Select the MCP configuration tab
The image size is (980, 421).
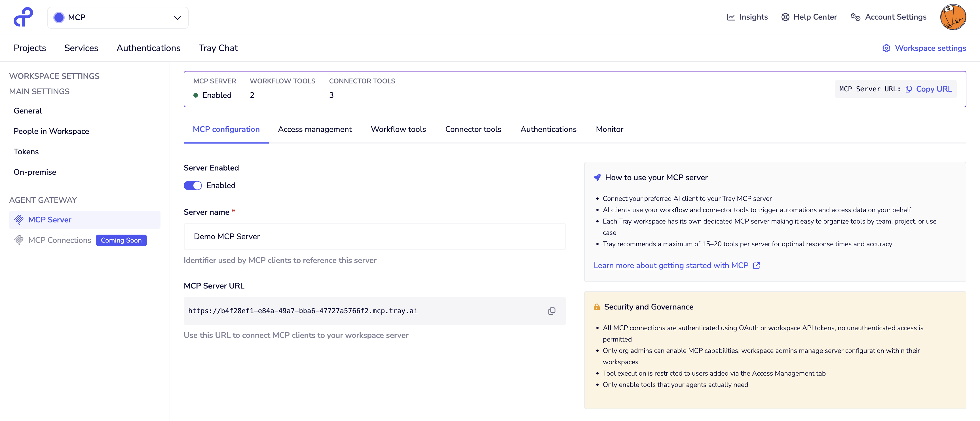[226, 129]
